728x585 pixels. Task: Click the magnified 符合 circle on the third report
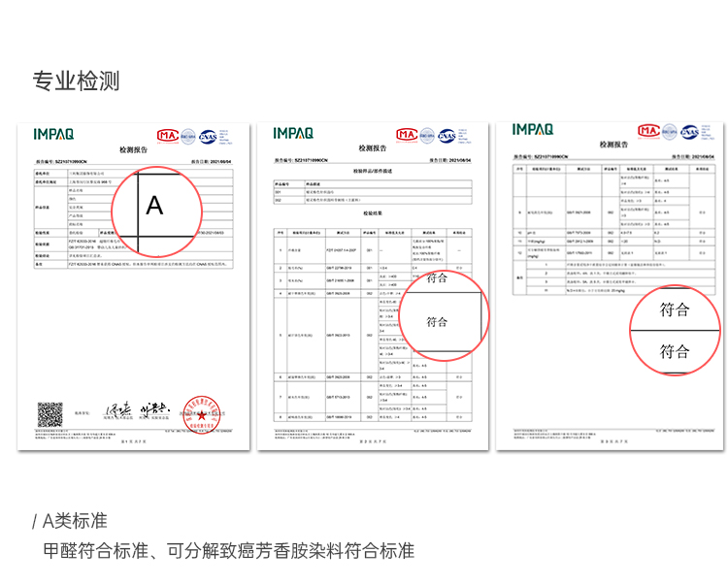675,330
